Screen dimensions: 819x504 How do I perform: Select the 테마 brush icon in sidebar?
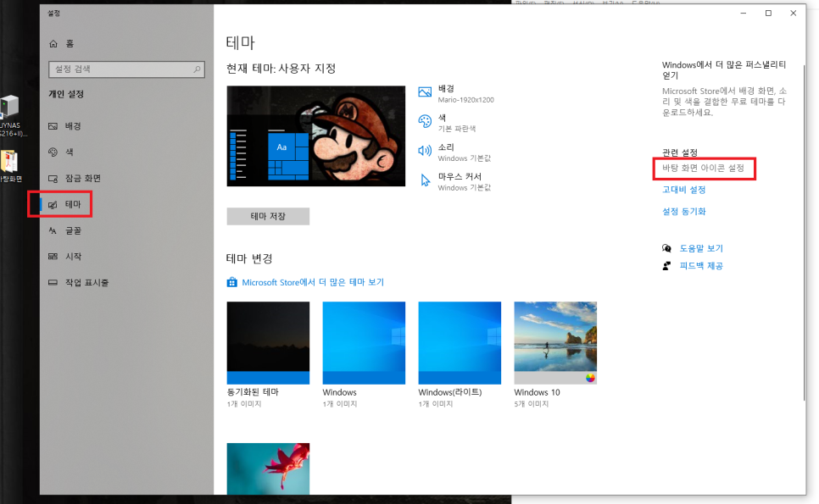[53, 204]
